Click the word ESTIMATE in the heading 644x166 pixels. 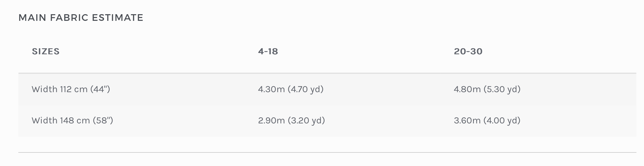(x=118, y=18)
